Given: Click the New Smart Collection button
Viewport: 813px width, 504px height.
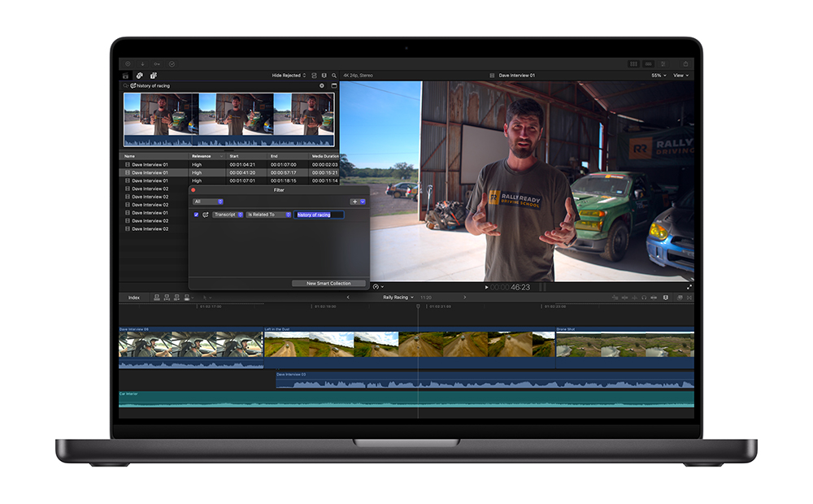Looking at the screenshot, I should click(328, 284).
